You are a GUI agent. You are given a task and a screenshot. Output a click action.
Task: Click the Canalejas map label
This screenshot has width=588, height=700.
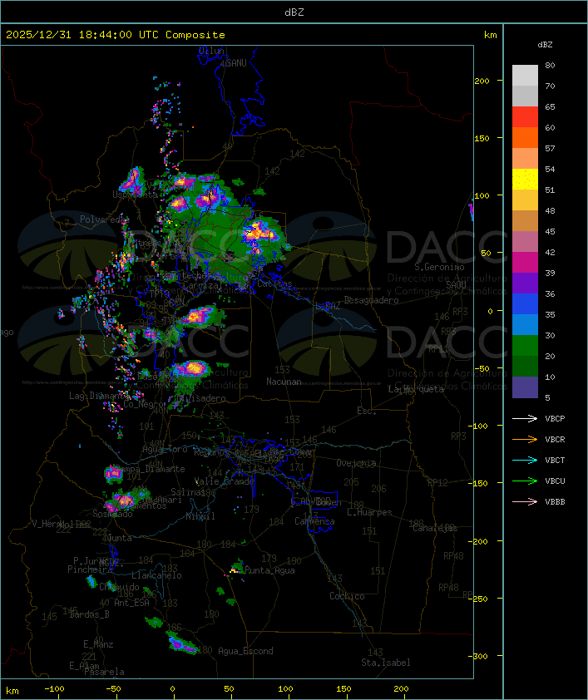tap(435, 529)
